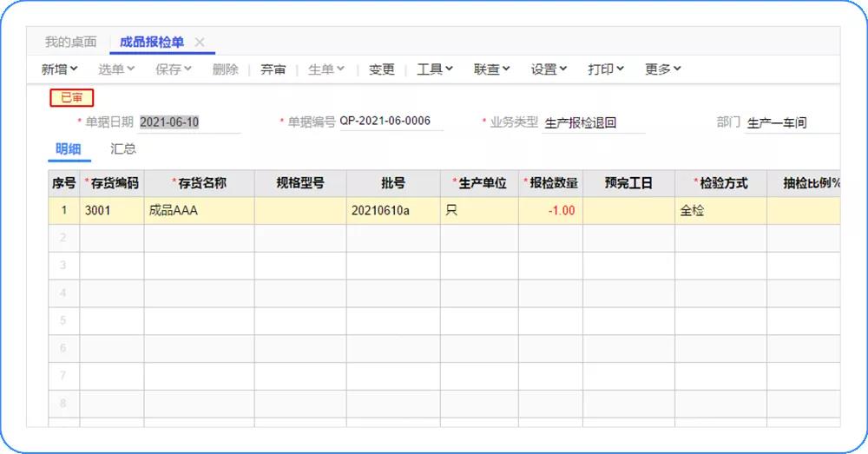The width and height of the screenshot is (868, 454).
Task: Click the batch cell 20210610a
Action: click(x=393, y=210)
